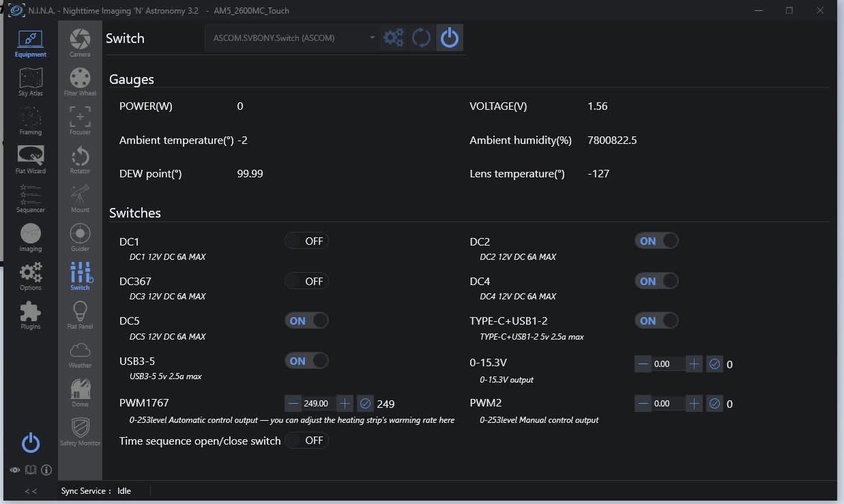Select the Camera equipment icon
844x504 pixels.
80,43
